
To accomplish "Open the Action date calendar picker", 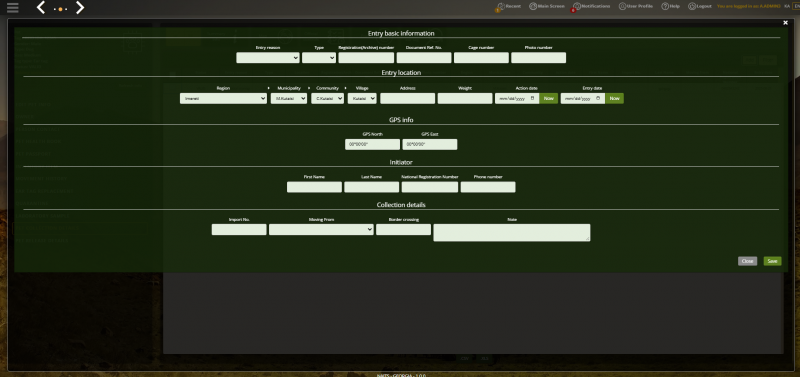I will (533, 98).
